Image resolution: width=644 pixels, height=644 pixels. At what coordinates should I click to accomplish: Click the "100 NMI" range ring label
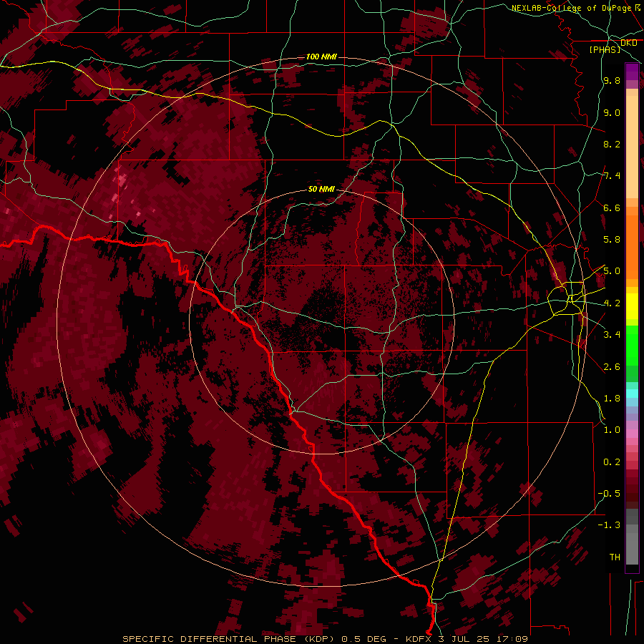click(x=321, y=57)
